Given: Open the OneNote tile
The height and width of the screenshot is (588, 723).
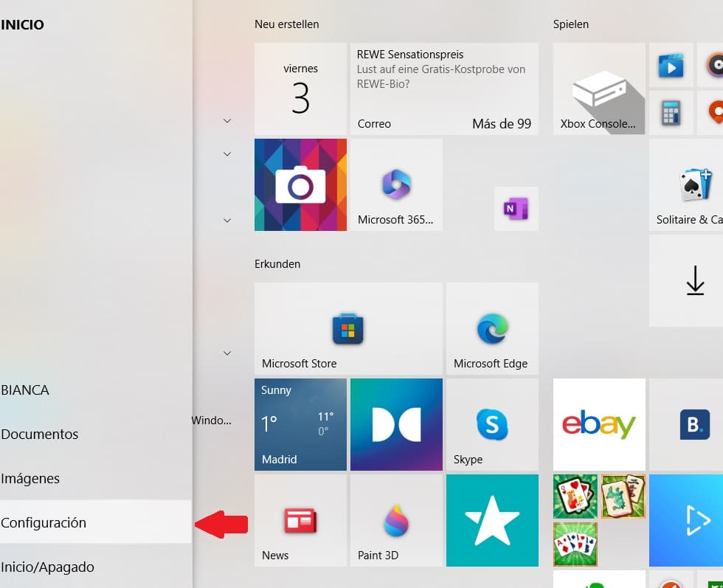Looking at the screenshot, I should [516, 209].
